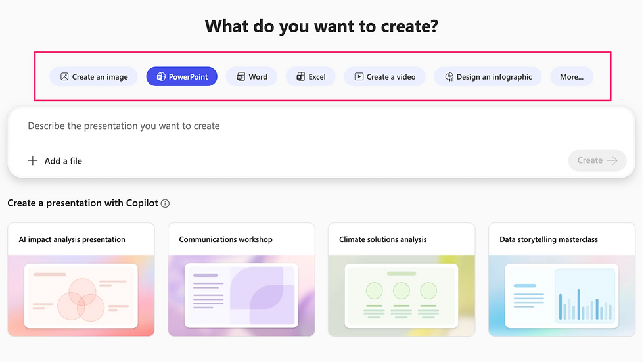This screenshot has width=644, height=363.
Task: Click the PowerPoint logo icon
Action: [161, 76]
